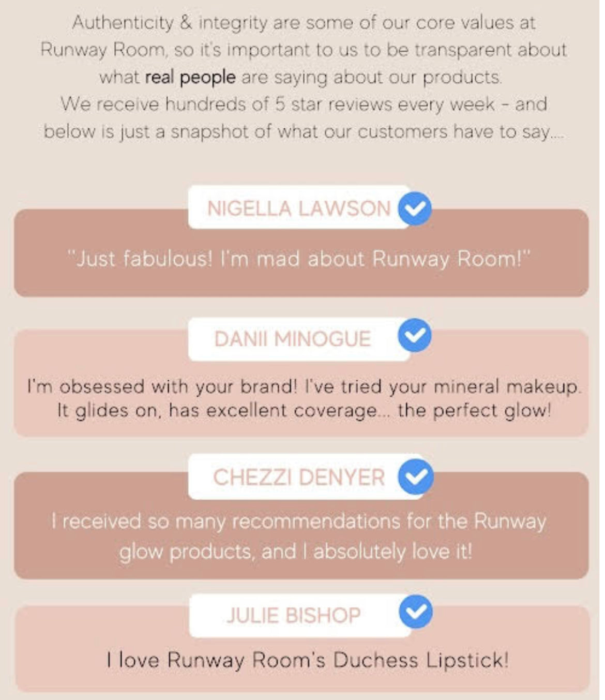The image size is (605, 700).
Task: Click Danii Minogue's blue verified checkmark
Action: tap(415, 336)
